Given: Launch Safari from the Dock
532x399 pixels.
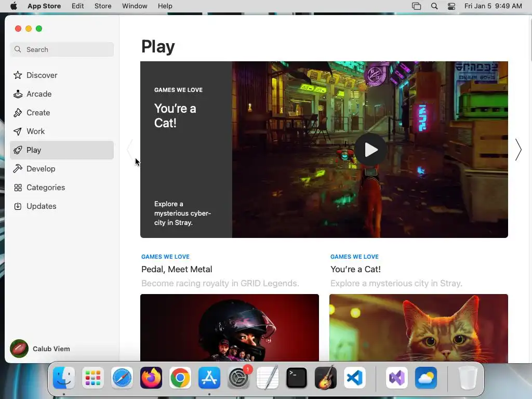Looking at the screenshot, I should tap(122, 378).
